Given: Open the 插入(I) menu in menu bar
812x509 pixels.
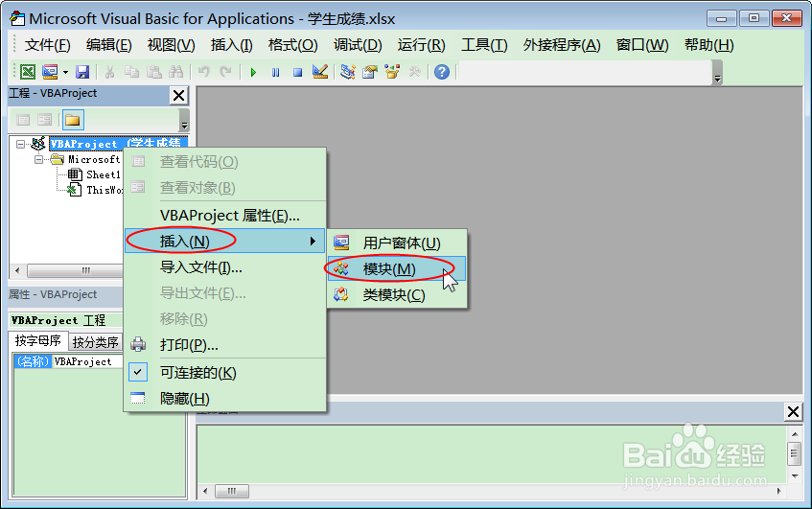Looking at the screenshot, I should (231, 45).
